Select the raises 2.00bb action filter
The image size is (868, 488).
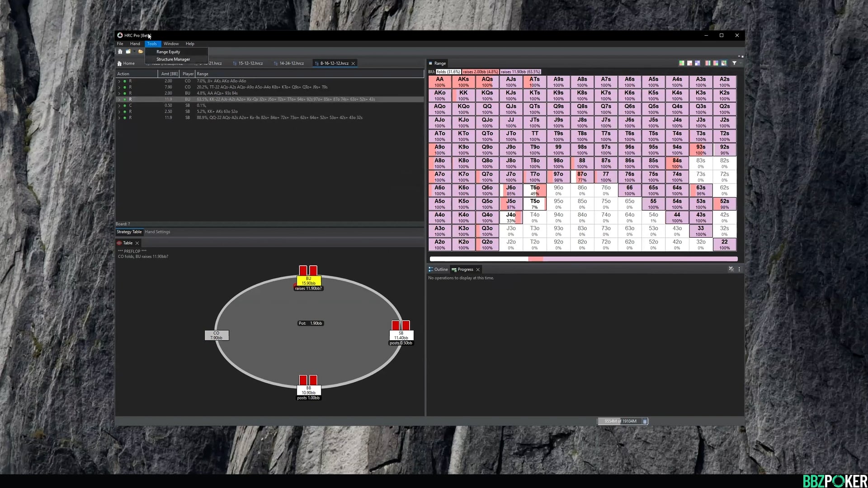[480, 72]
